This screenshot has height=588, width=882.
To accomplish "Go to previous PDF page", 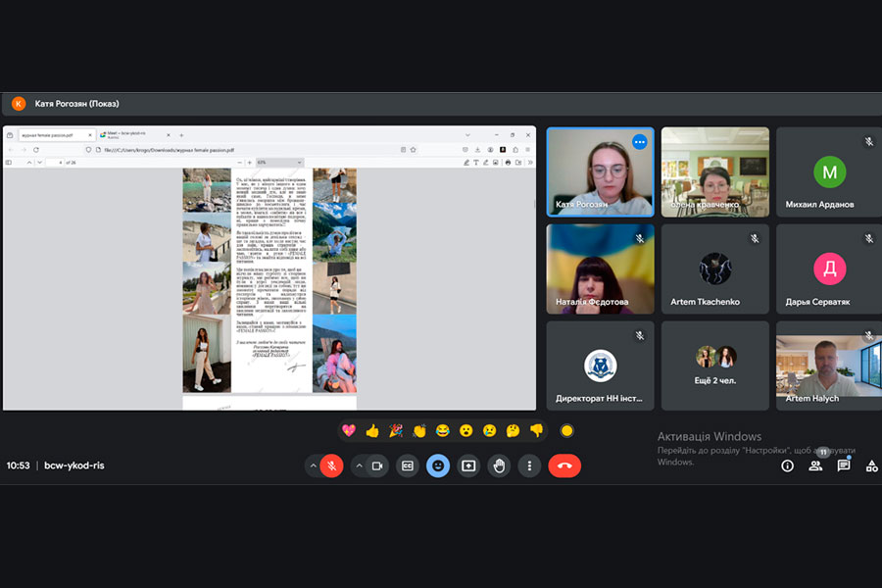I will click(x=29, y=162).
